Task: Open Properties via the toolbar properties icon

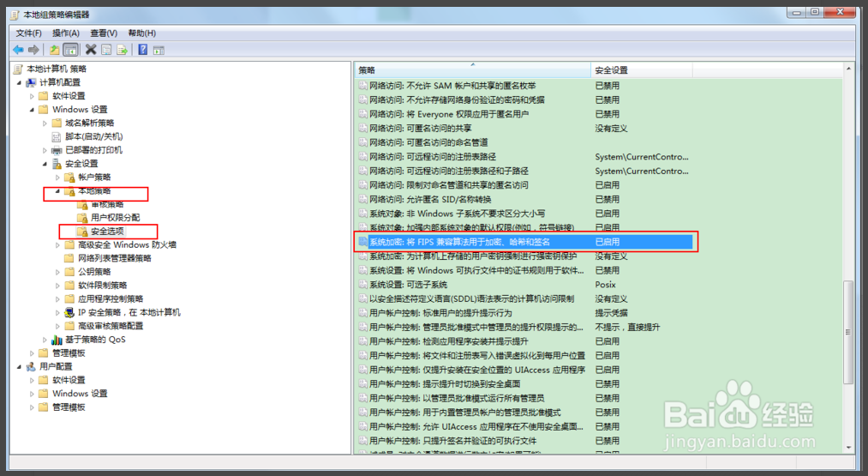Action: tap(106, 50)
